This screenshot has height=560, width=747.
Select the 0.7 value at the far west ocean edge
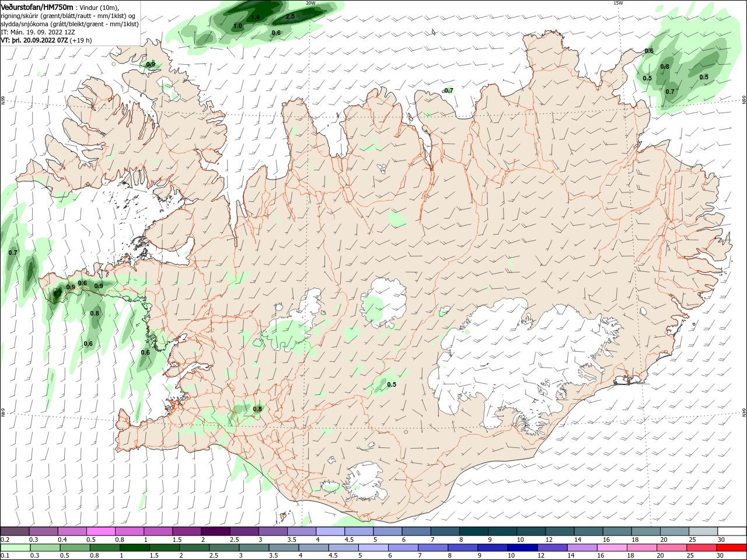[x=13, y=253]
